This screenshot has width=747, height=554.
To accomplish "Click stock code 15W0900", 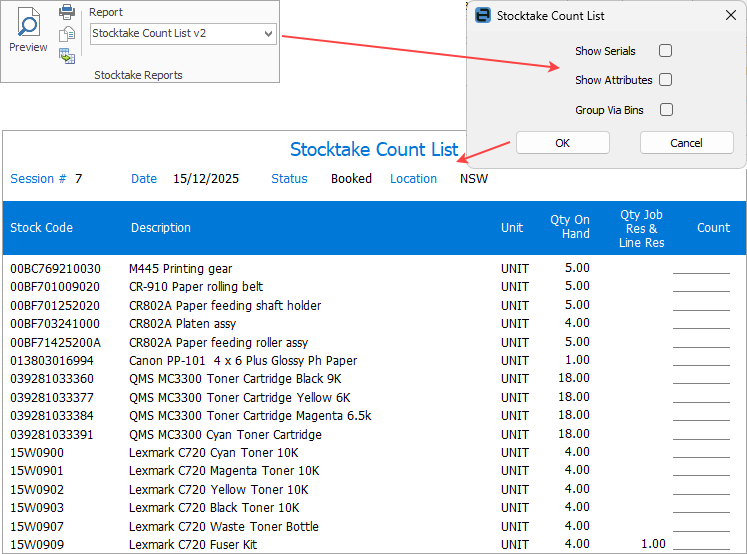I will pyautogui.click(x=37, y=453).
